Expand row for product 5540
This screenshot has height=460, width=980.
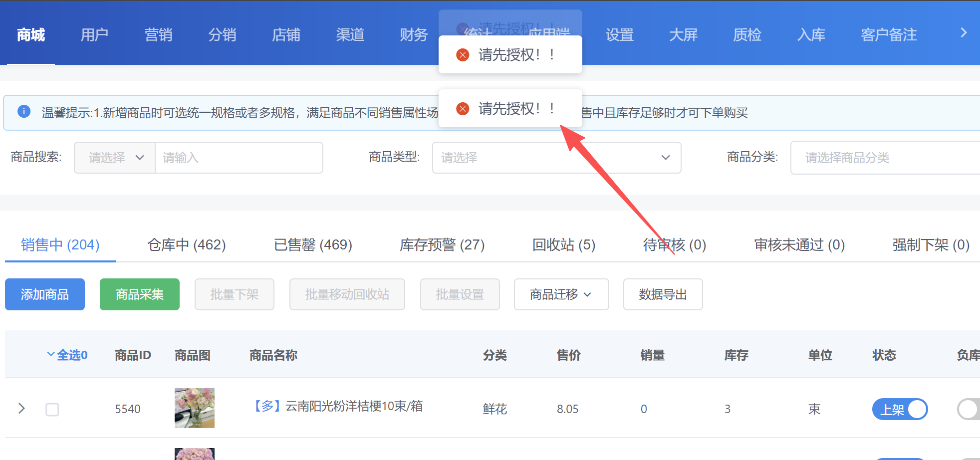21,409
